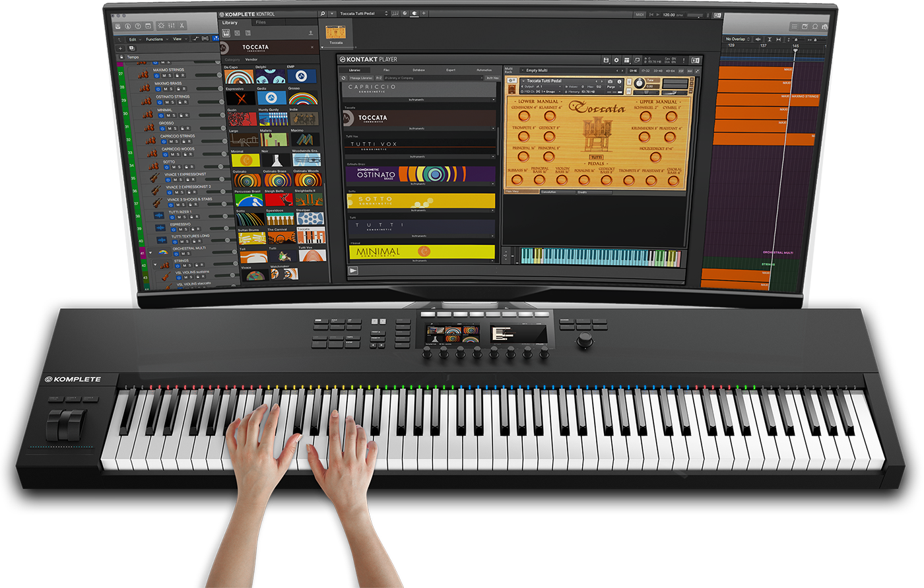Viewport: 924px width, 588px height.
Task: Click the Tune knob on Toccata instrument
Action: [638, 84]
